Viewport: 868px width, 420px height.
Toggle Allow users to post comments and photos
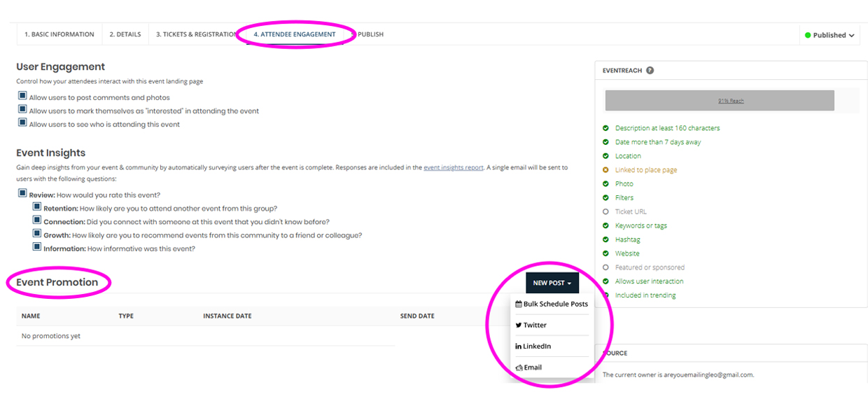tap(22, 97)
